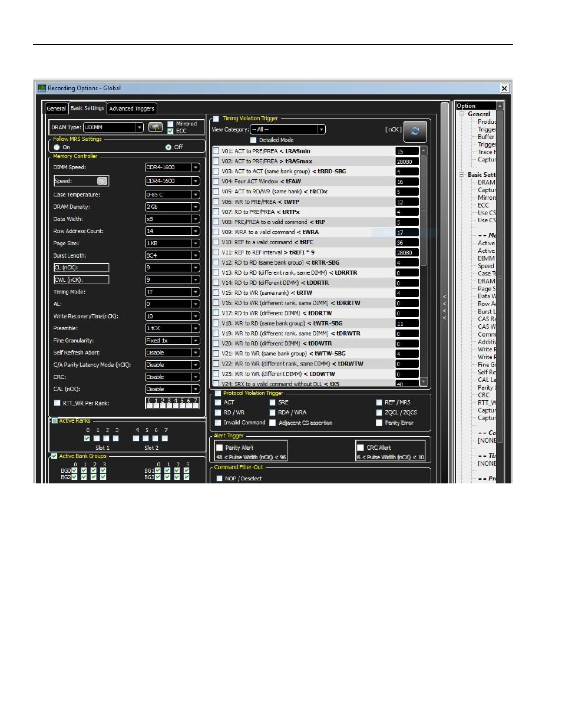Click the Option tree scroll-up arrow
Viewport: 562px width, 728px height.
click(x=500, y=106)
